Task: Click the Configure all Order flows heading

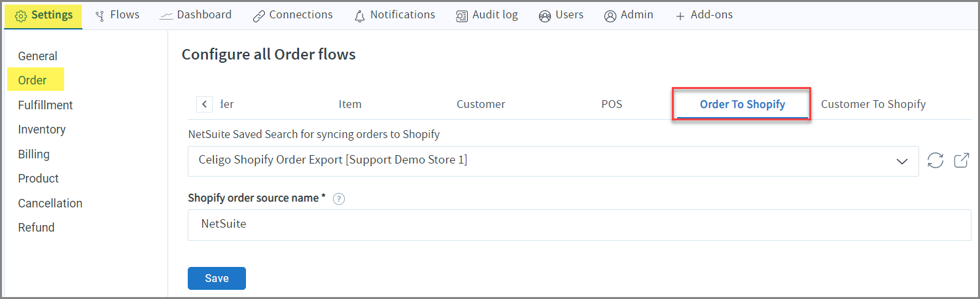Action: (269, 54)
